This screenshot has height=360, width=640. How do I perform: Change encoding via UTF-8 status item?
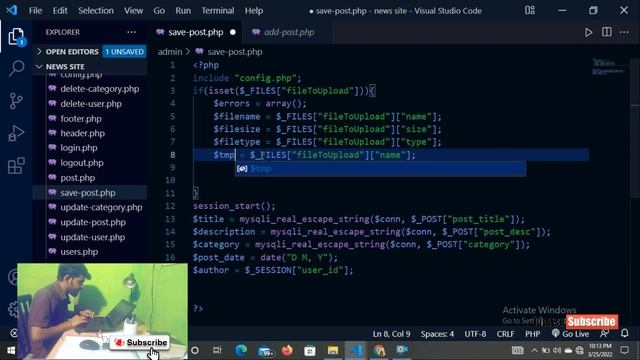[475, 334]
